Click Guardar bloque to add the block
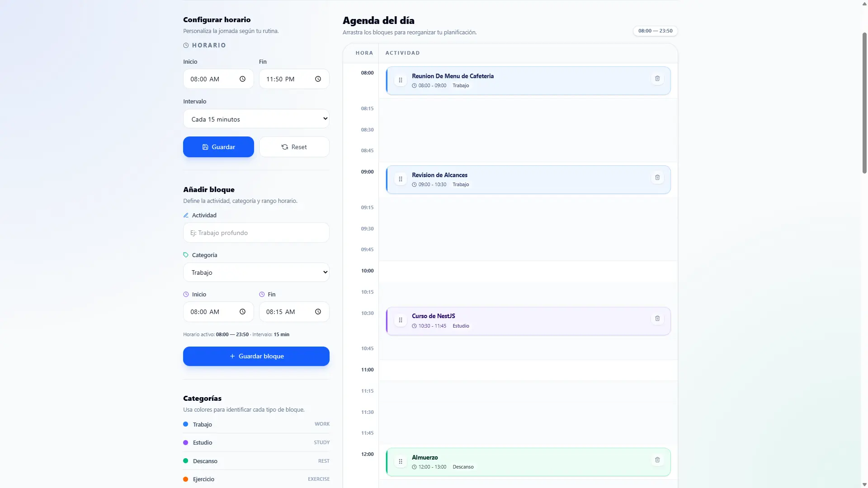Viewport: 868px width, 488px height. click(256, 356)
